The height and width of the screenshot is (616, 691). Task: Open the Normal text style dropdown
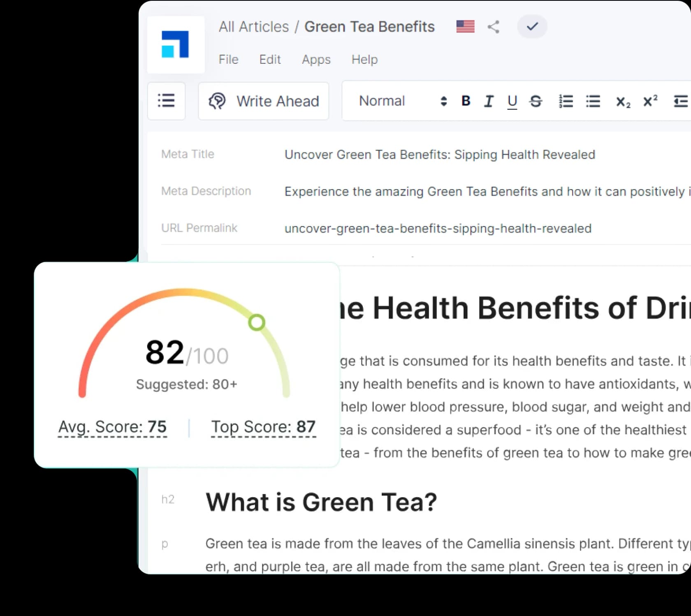click(x=402, y=101)
